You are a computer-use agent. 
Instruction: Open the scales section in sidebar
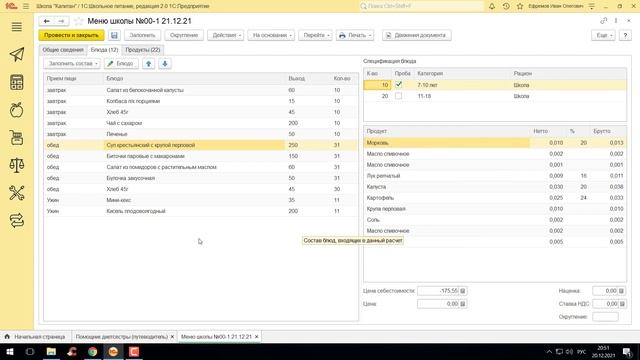pos(17,165)
